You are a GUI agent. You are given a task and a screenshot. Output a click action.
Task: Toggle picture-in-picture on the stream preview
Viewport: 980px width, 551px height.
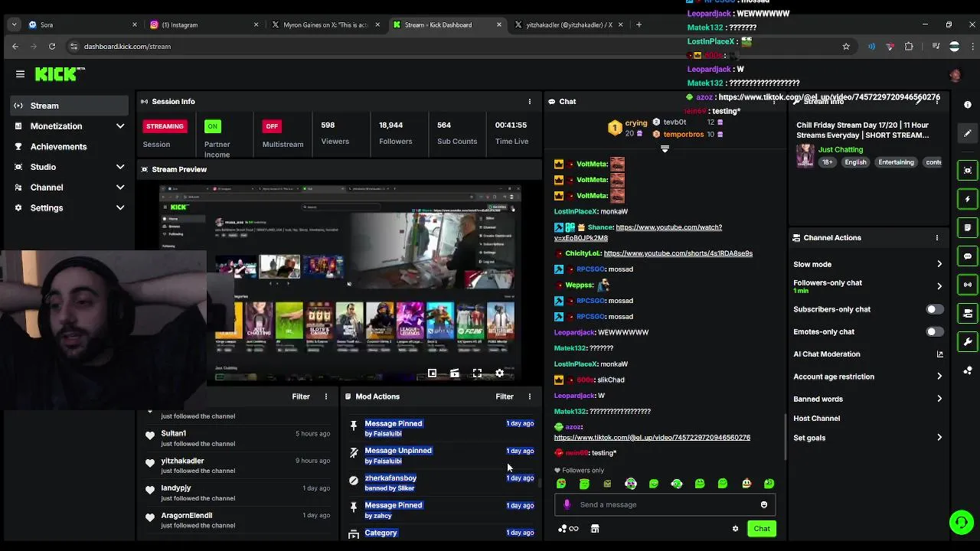click(x=432, y=373)
